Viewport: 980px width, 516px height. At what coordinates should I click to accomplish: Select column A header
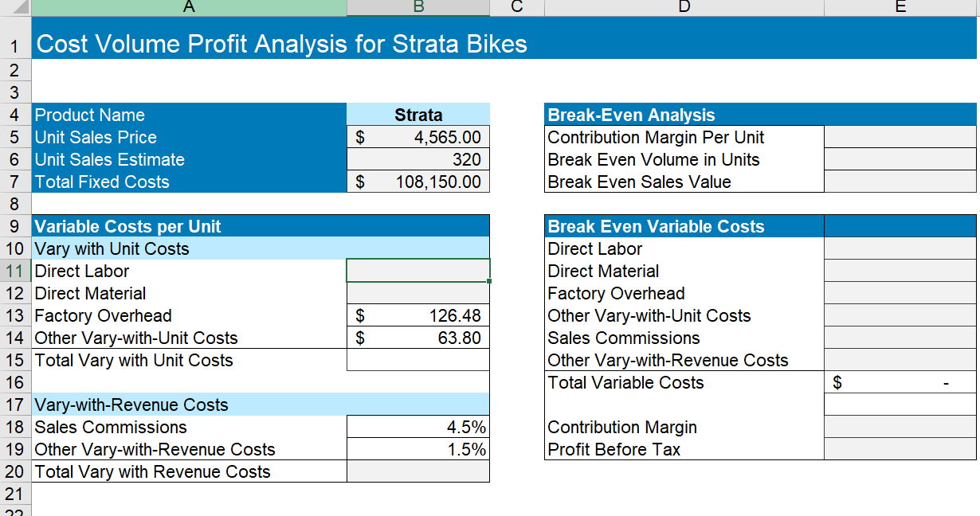click(x=189, y=7)
